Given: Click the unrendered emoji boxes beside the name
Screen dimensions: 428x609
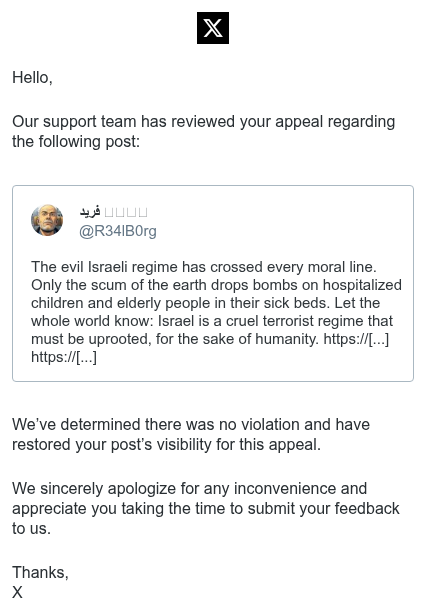Looking at the screenshot, I should (126, 212).
